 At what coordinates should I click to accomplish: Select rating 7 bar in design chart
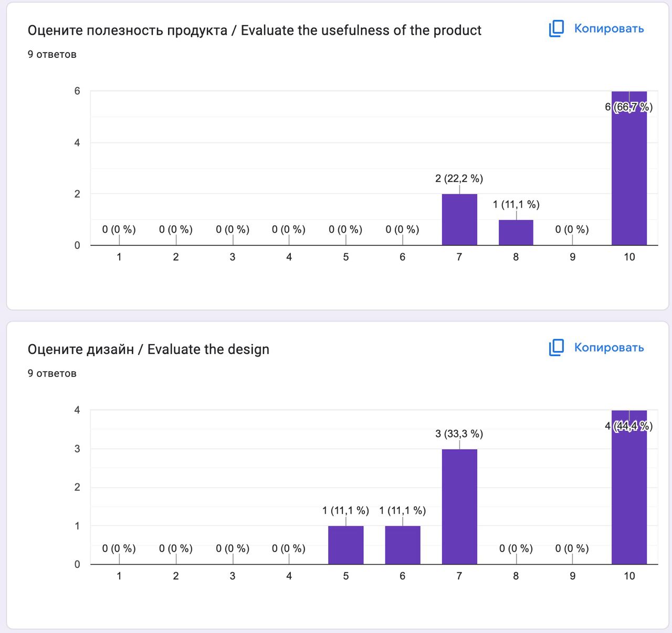point(459,506)
